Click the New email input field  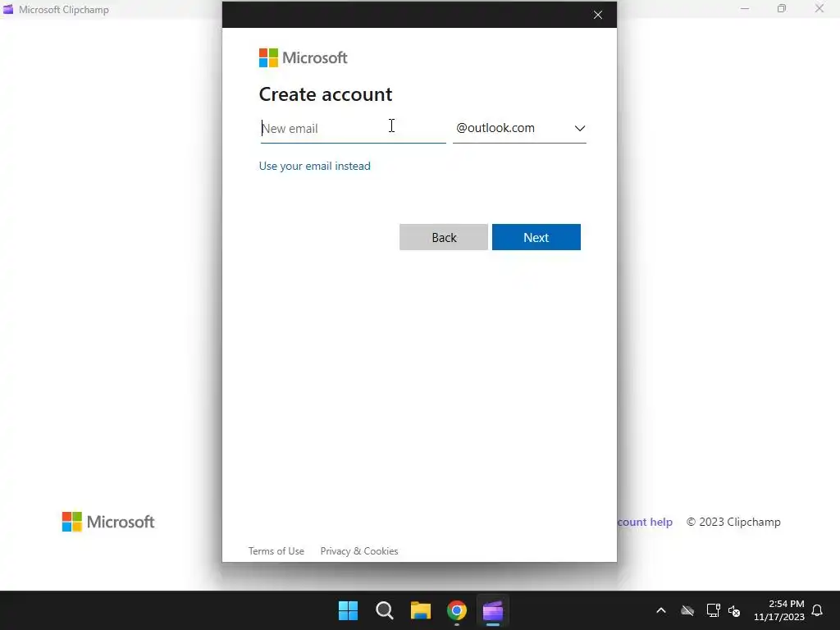[353, 129]
